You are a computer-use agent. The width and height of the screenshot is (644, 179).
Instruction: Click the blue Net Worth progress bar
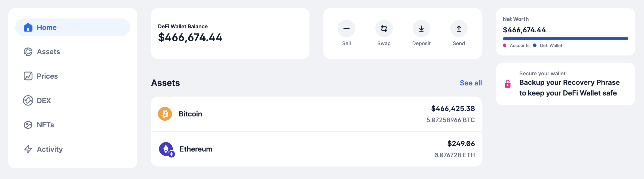tap(565, 39)
